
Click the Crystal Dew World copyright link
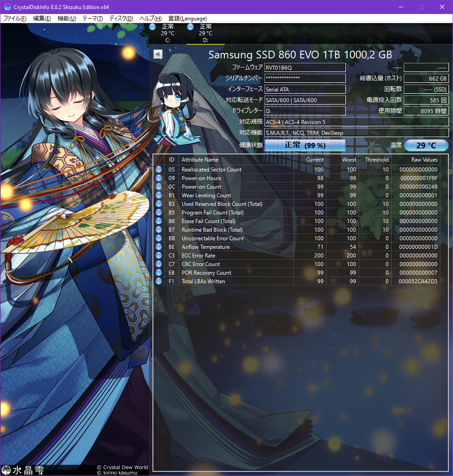coord(123,467)
